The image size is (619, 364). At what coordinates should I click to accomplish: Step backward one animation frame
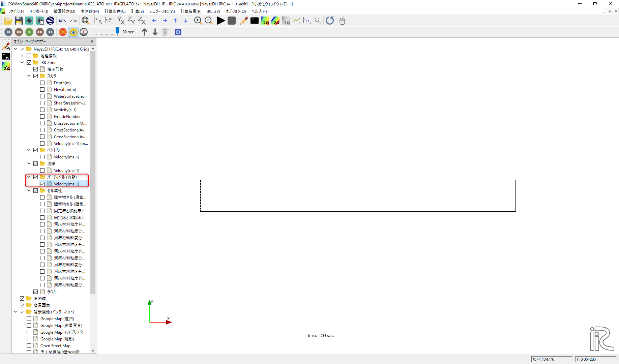pyautogui.click(x=19, y=32)
